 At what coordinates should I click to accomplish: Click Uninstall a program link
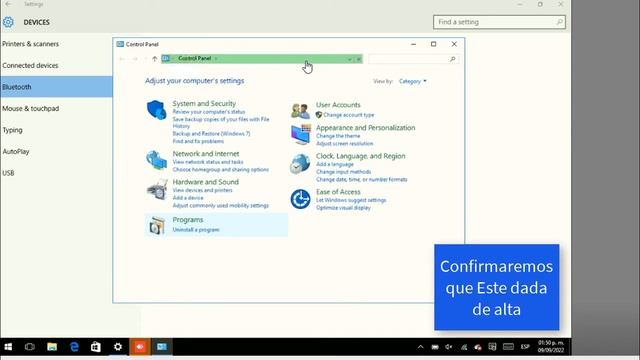196,230
